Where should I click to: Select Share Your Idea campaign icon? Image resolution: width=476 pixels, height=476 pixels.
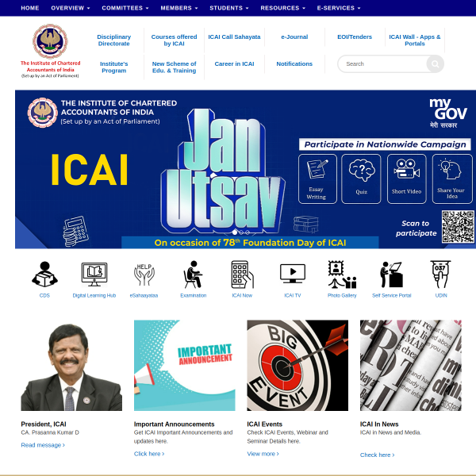click(452, 178)
